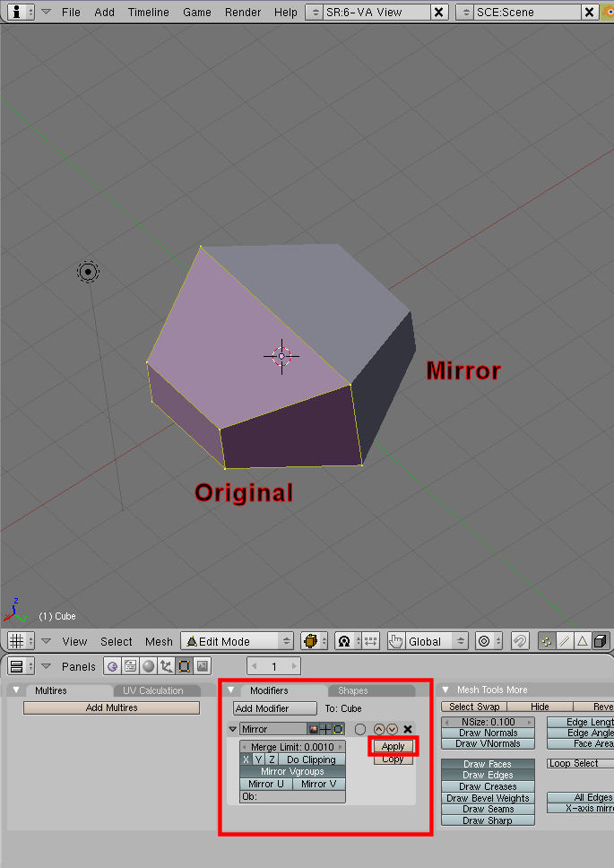Click the Ob: object name field

coord(292,796)
